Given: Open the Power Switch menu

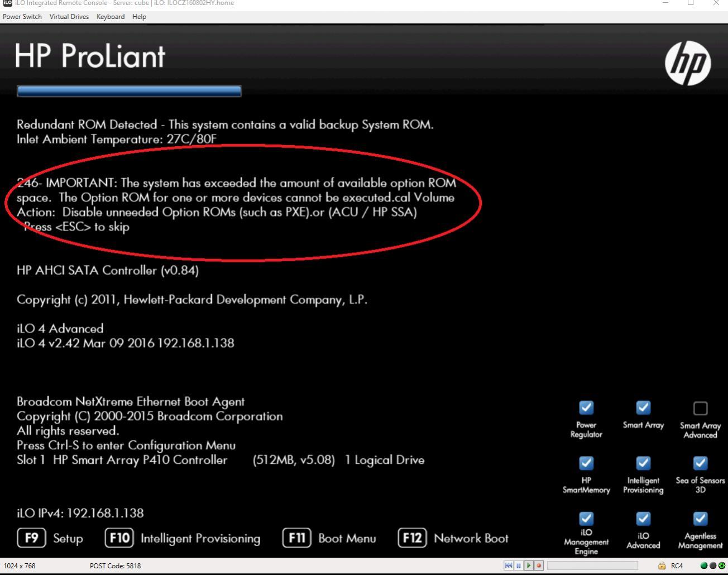Looking at the screenshot, I should pos(22,17).
